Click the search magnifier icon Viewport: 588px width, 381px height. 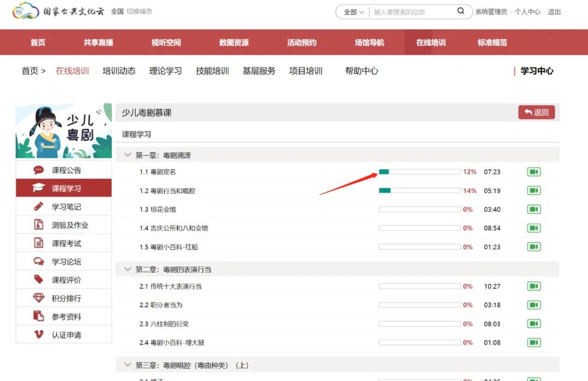click(461, 11)
